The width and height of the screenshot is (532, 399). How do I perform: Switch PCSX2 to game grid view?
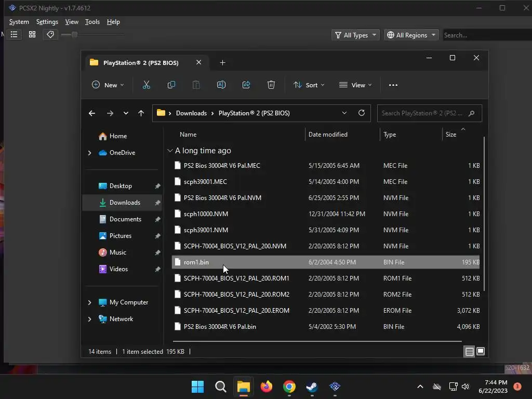(32, 35)
